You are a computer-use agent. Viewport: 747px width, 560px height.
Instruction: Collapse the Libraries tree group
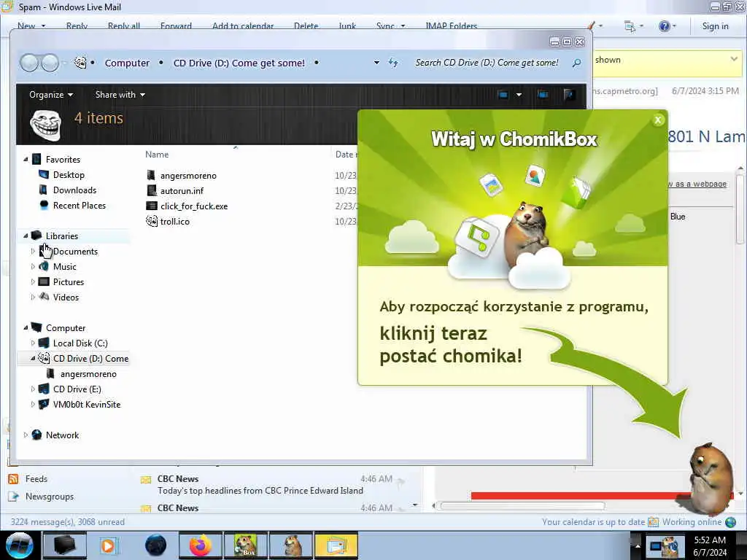[26, 236]
